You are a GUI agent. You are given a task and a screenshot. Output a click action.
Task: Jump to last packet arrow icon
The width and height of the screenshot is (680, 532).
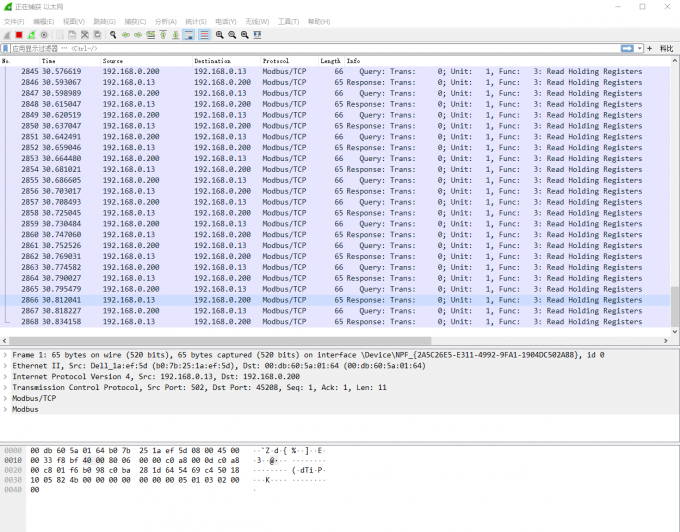point(176,35)
